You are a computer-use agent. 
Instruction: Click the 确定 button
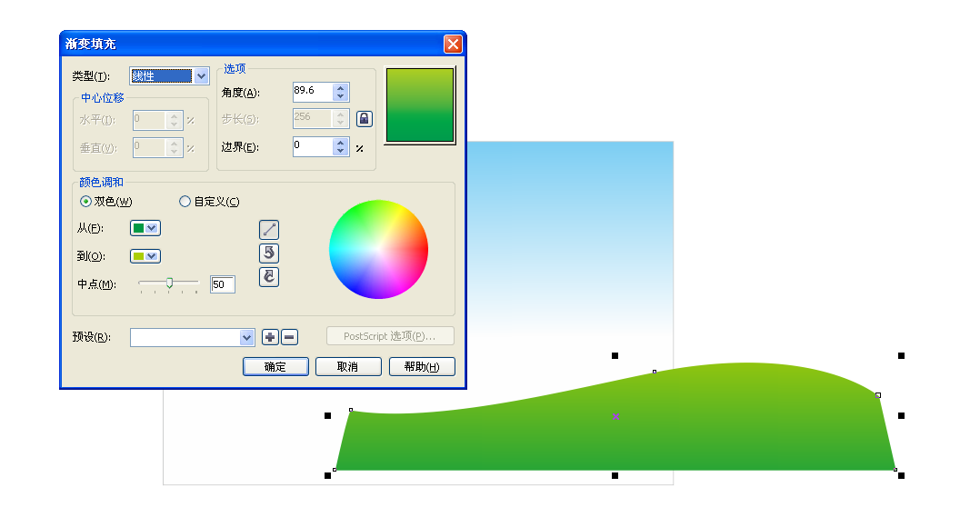tap(275, 366)
